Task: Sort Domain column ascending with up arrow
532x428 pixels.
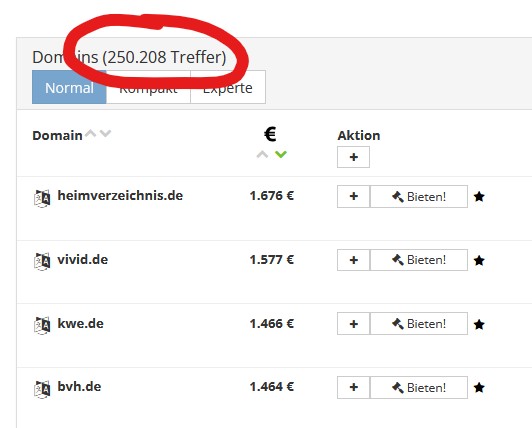Action: pyautogui.click(x=91, y=133)
